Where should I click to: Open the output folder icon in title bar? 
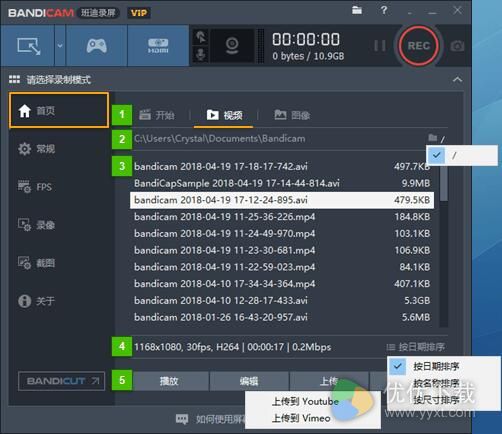[x=357, y=10]
